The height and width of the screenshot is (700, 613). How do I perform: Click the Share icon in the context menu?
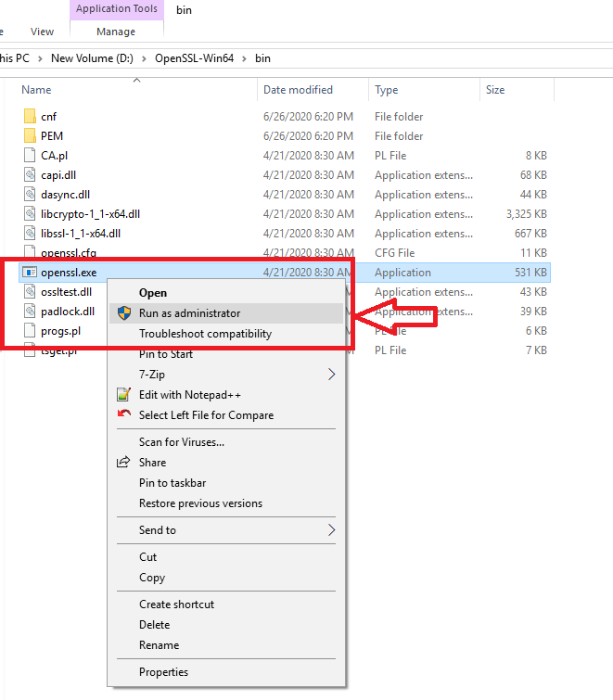(123, 462)
